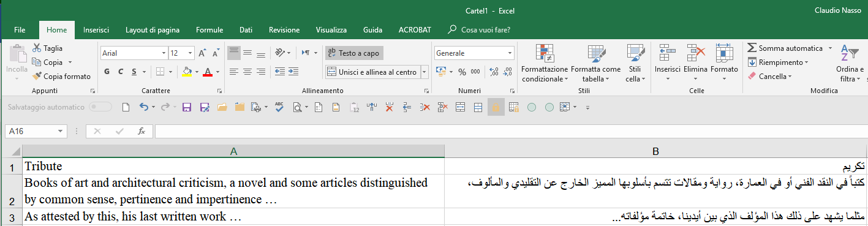868x226 pixels.
Task: Open font size 12 dropdown
Action: tap(191, 53)
